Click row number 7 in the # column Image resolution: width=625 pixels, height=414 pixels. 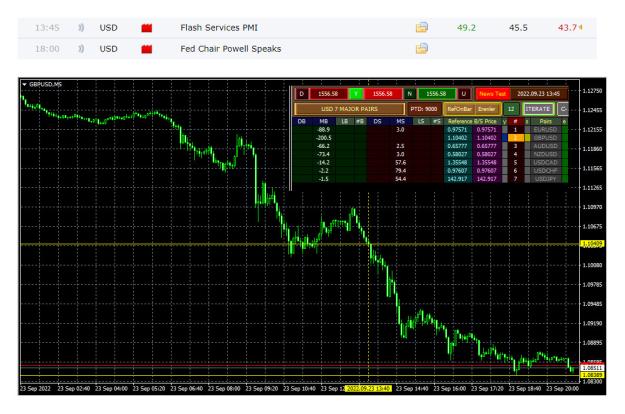pyautogui.click(x=515, y=179)
